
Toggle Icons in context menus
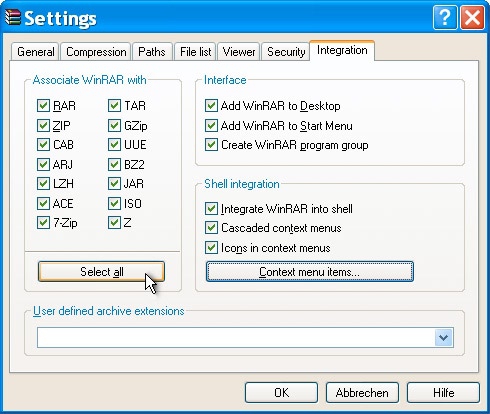[211, 248]
